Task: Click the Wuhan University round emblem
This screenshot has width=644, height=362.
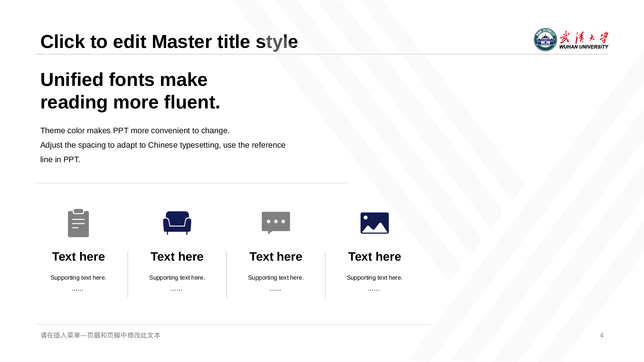Action: click(545, 40)
